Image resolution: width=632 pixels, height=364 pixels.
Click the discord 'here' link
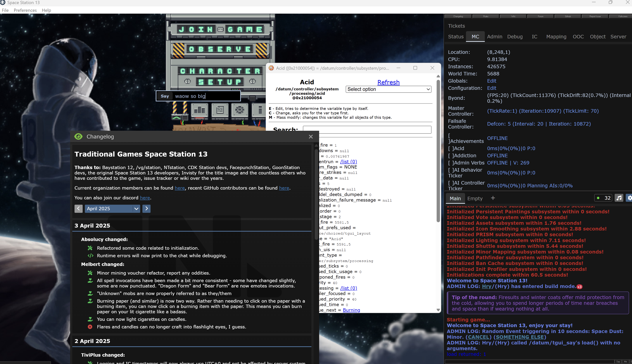coord(145,198)
